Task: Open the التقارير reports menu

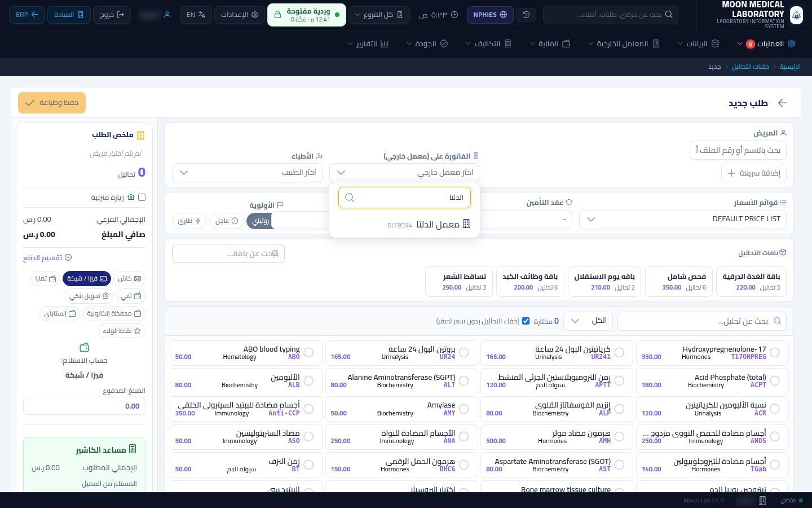Action: tap(368, 43)
